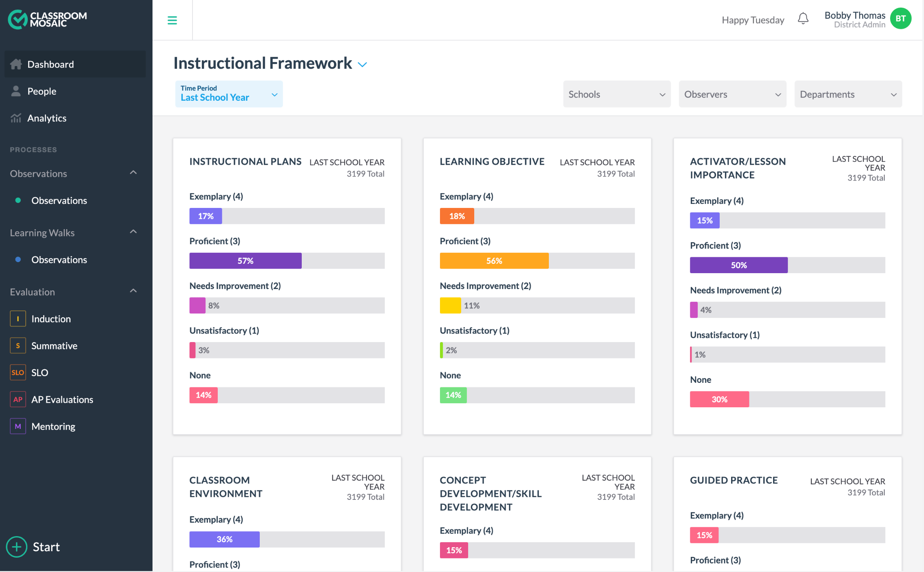Viewport: 924px width, 572px height.
Task: Select the People section
Action: point(42,91)
